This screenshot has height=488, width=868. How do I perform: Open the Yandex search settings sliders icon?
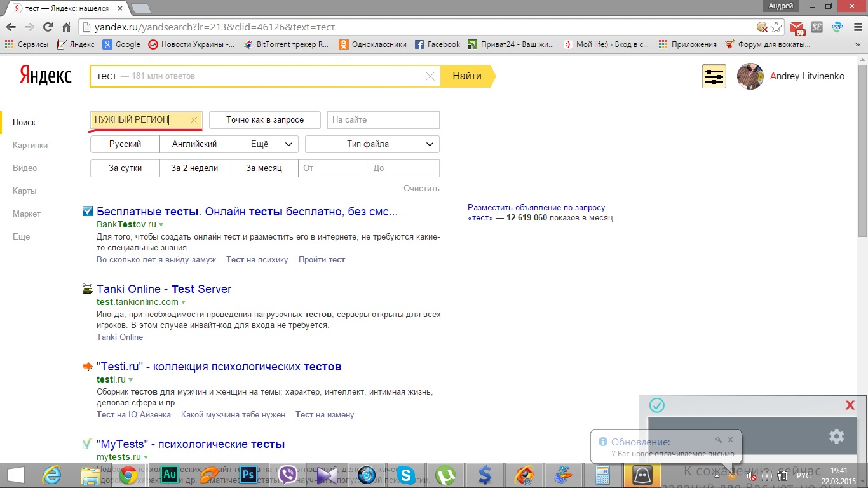[x=714, y=76]
